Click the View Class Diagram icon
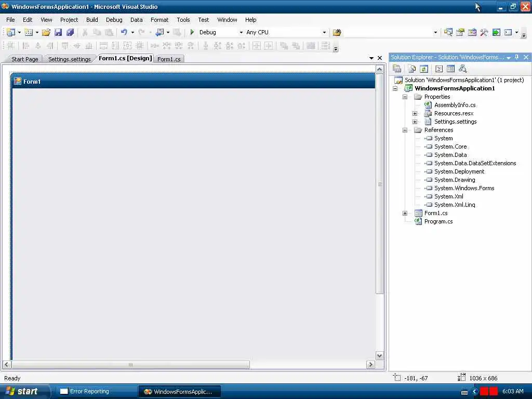Image resolution: width=532 pixels, height=399 pixels. [463, 69]
